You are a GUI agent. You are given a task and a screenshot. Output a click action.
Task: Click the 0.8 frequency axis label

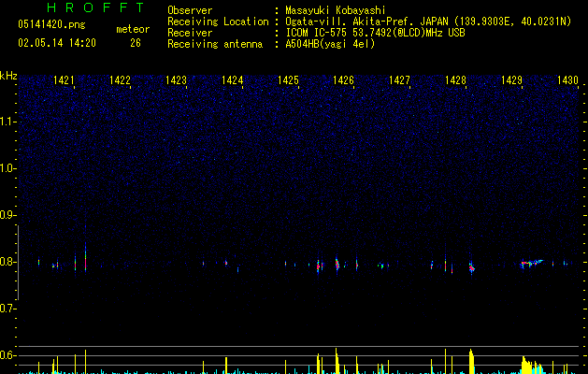pyautogui.click(x=7, y=262)
